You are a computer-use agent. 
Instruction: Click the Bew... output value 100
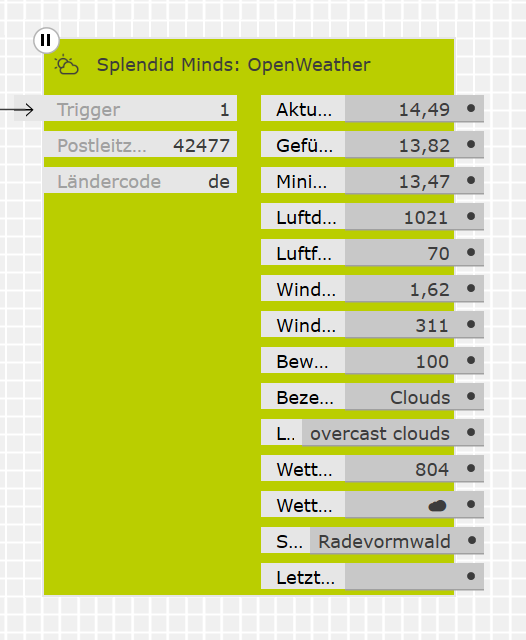tap(432, 361)
